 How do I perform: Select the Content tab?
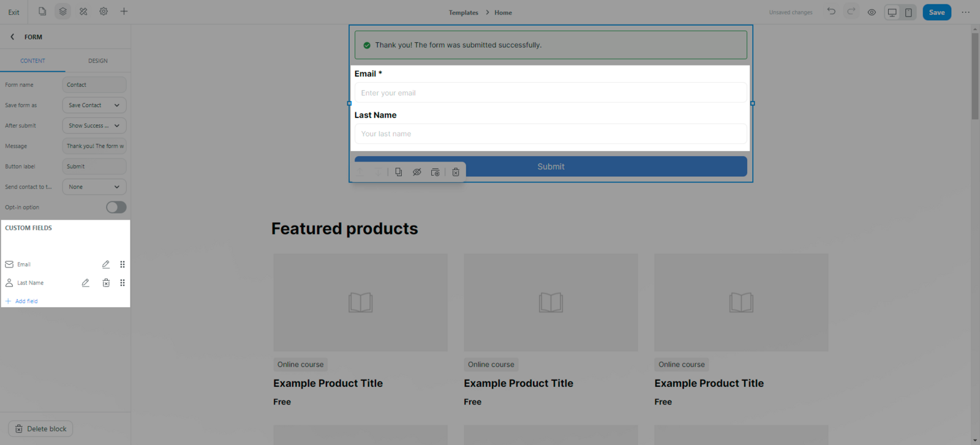coord(32,61)
